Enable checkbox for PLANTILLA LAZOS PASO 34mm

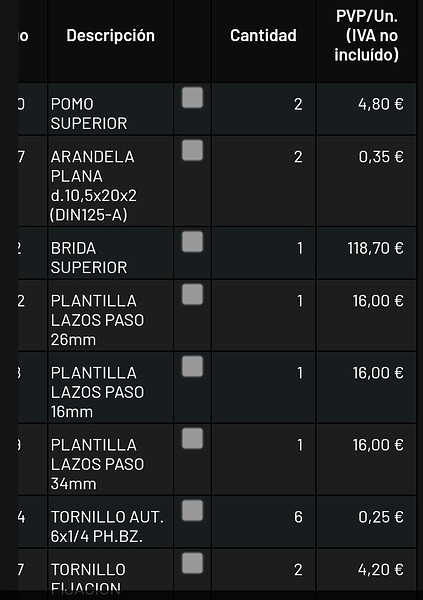(192, 438)
